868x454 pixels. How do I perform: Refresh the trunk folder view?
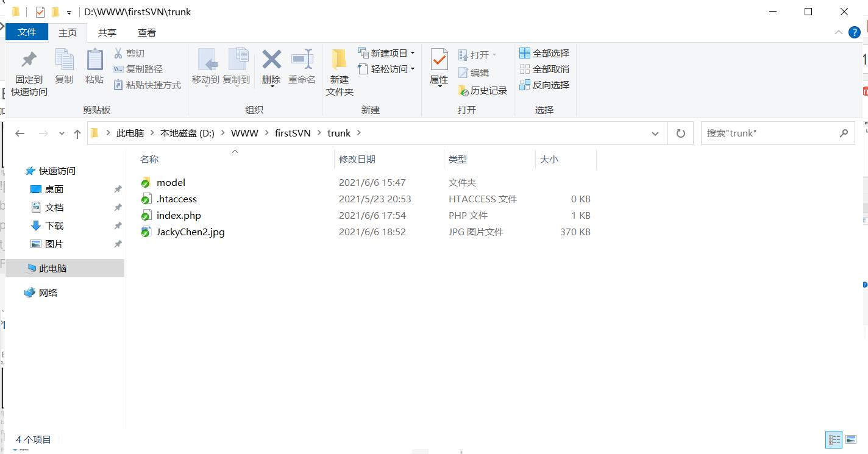click(681, 133)
